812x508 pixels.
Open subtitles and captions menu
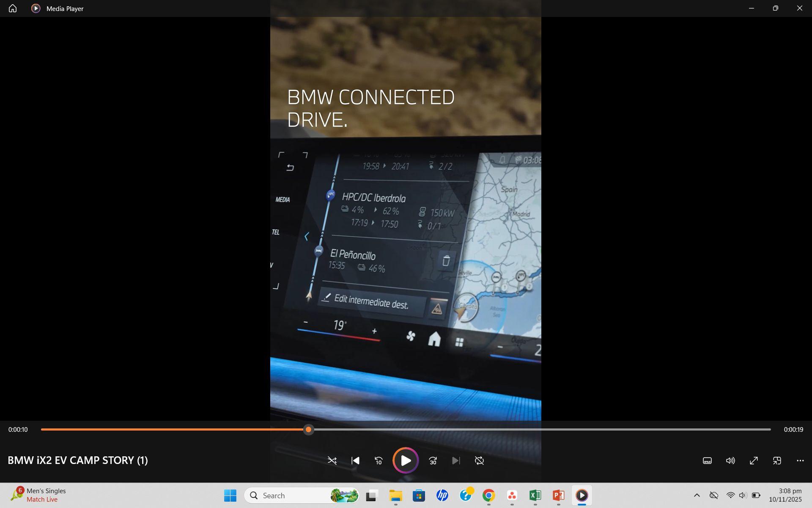[707, 461]
